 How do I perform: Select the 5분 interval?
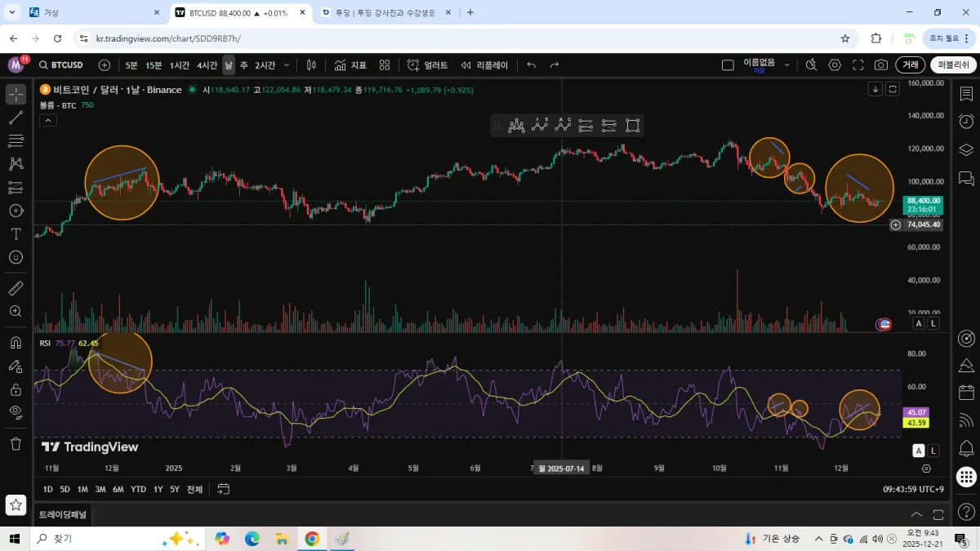[131, 65]
